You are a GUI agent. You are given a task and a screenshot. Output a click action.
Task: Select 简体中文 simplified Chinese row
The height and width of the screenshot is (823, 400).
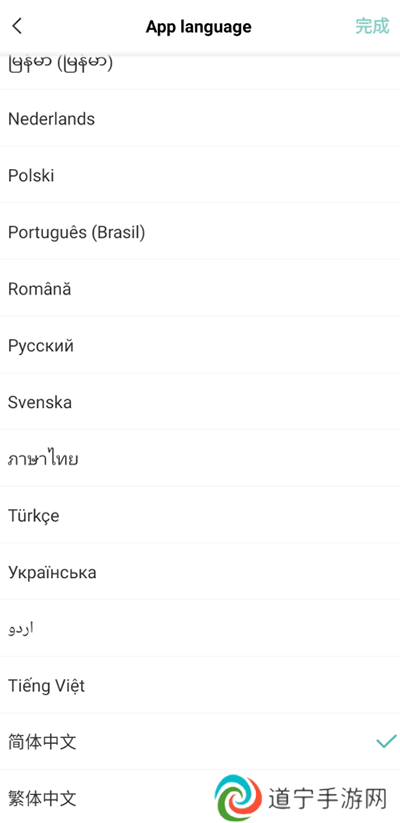click(200, 742)
